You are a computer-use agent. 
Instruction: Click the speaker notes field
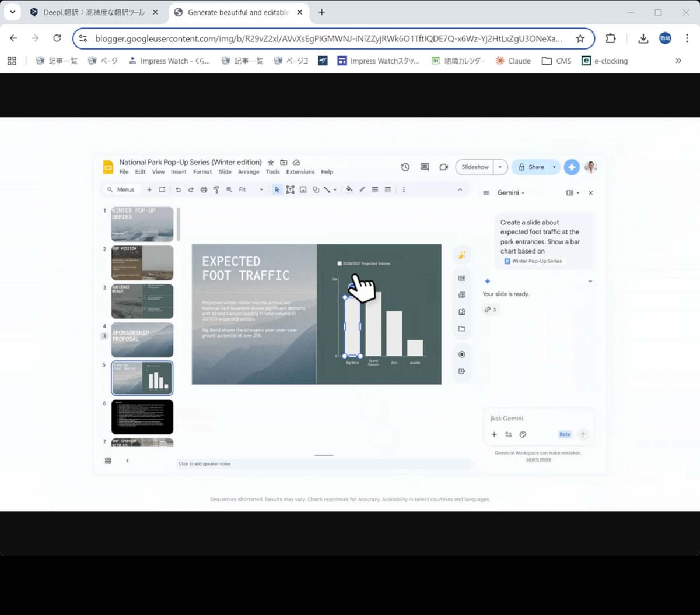324,464
